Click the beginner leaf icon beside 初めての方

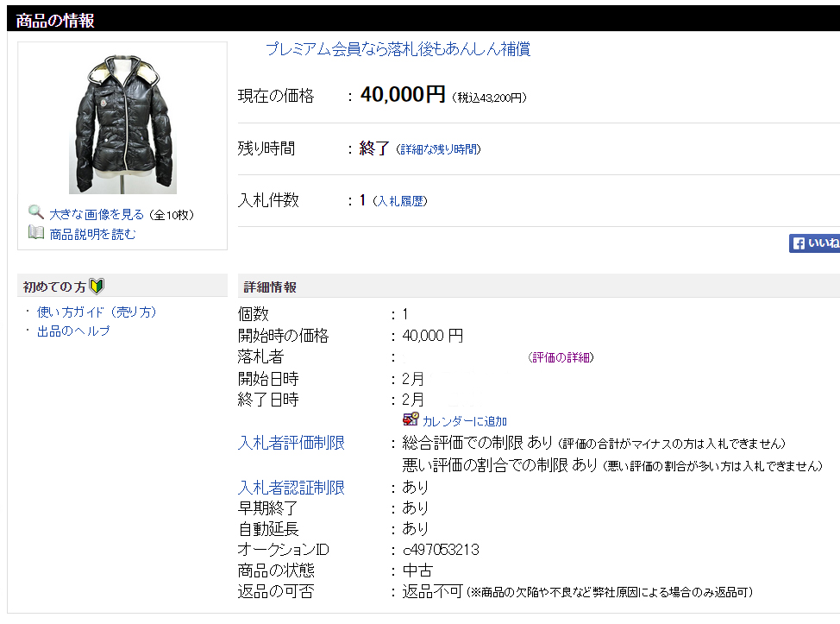pyautogui.click(x=97, y=287)
